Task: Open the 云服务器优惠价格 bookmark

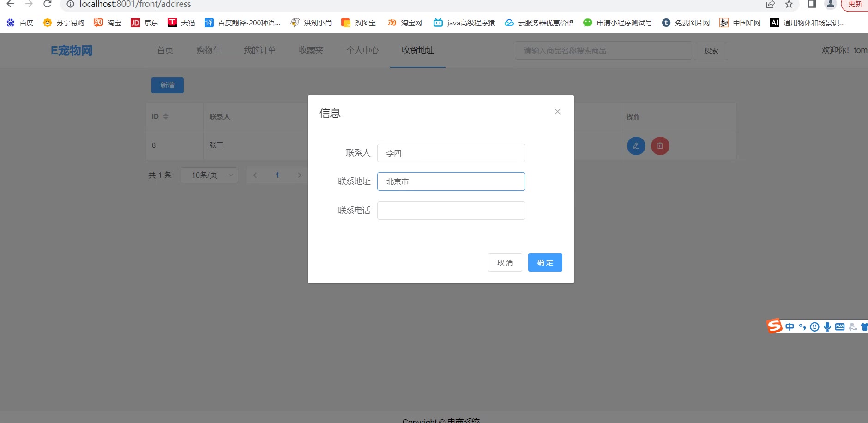Action: tap(539, 23)
